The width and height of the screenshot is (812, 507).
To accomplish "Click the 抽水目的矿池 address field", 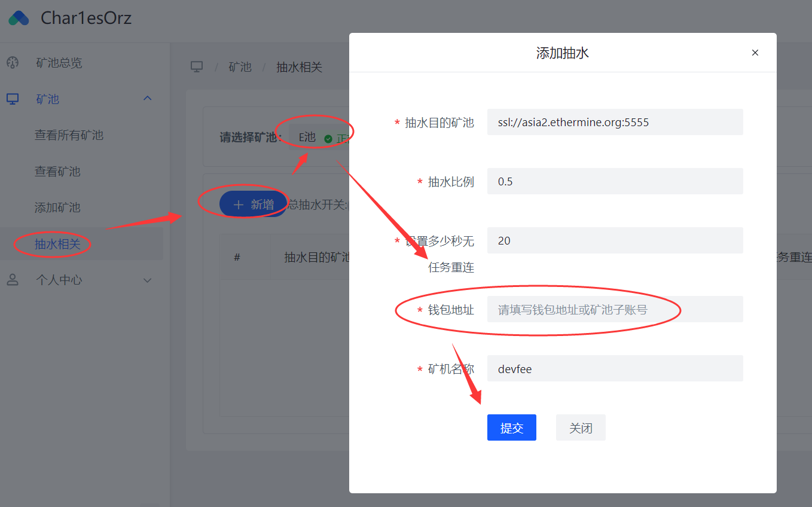I will click(615, 123).
